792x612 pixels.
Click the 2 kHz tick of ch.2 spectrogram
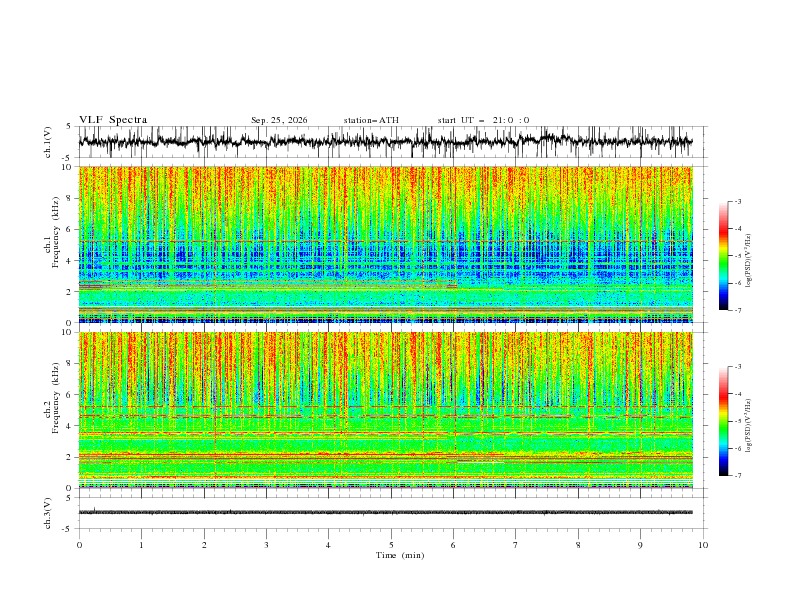click(71, 457)
